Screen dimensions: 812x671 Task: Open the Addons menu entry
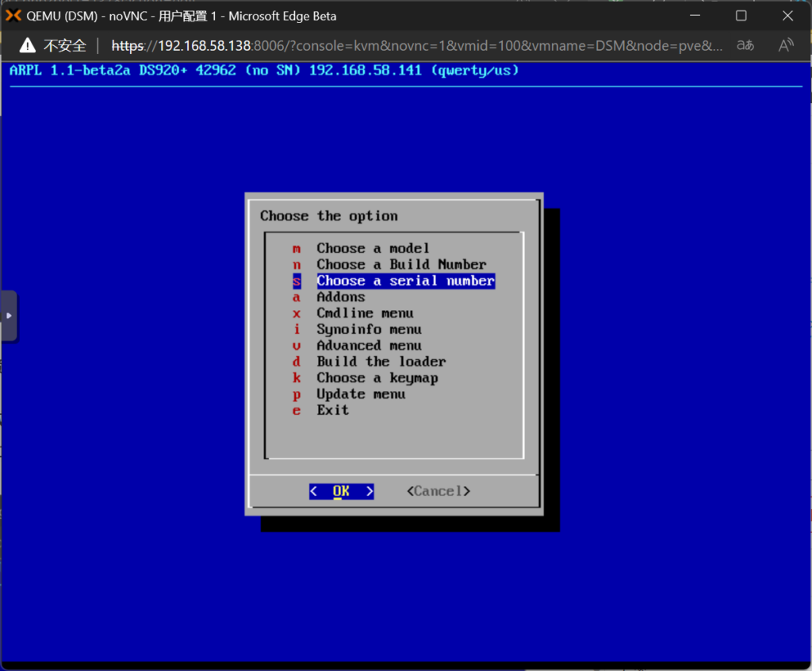pyautogui.click(x=341, y=297)
